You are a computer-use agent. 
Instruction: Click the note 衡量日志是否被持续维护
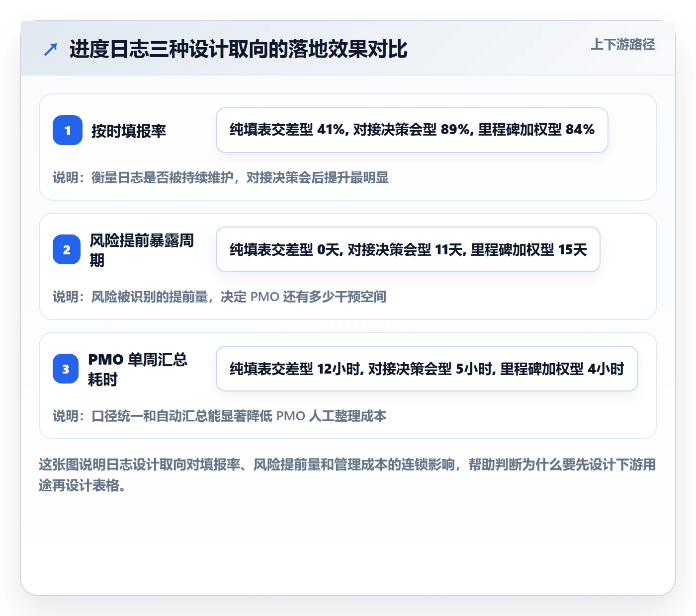221,177
